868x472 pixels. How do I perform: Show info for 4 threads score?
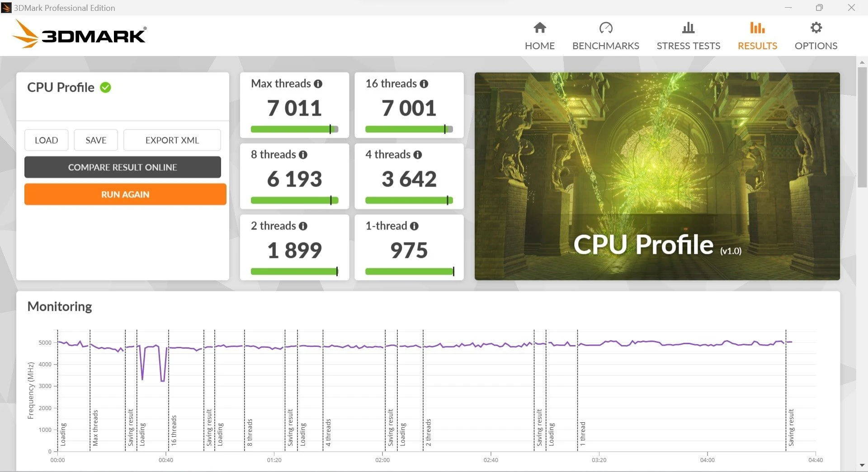tap(418, 155)
